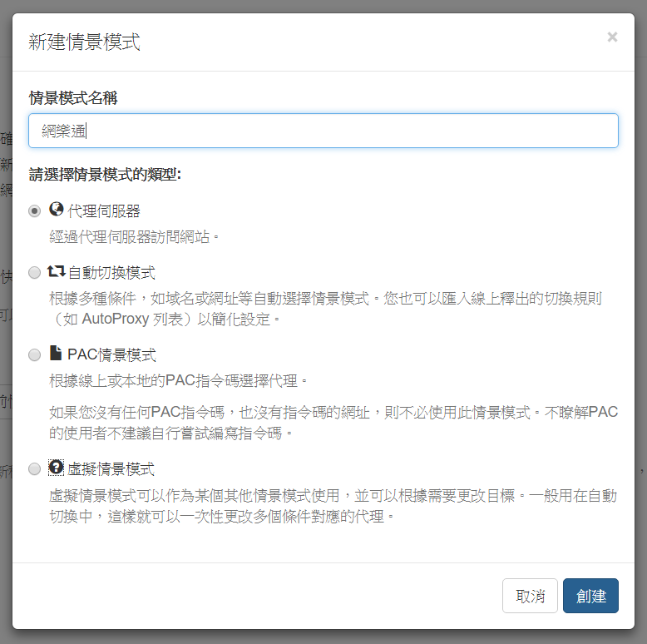647x644 pixels.
Task: Click the AutoProxy 列表 description paragraph
Action: [x=325, y=309]
